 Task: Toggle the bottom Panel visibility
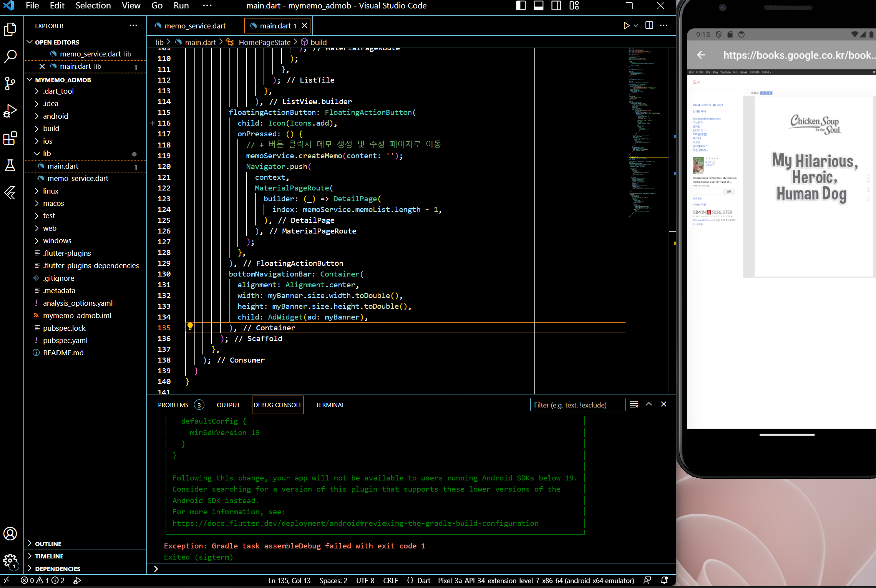(539, 6)
